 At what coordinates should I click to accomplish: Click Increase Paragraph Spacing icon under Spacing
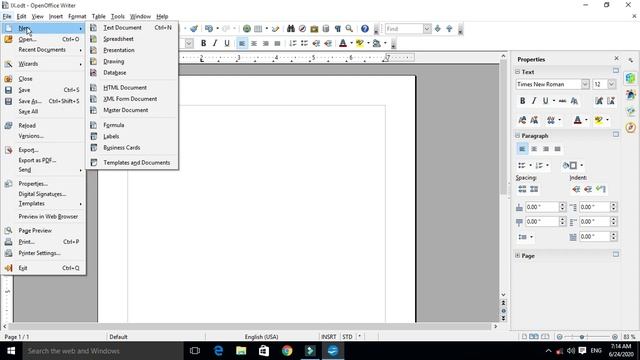(x=522, y=189)
